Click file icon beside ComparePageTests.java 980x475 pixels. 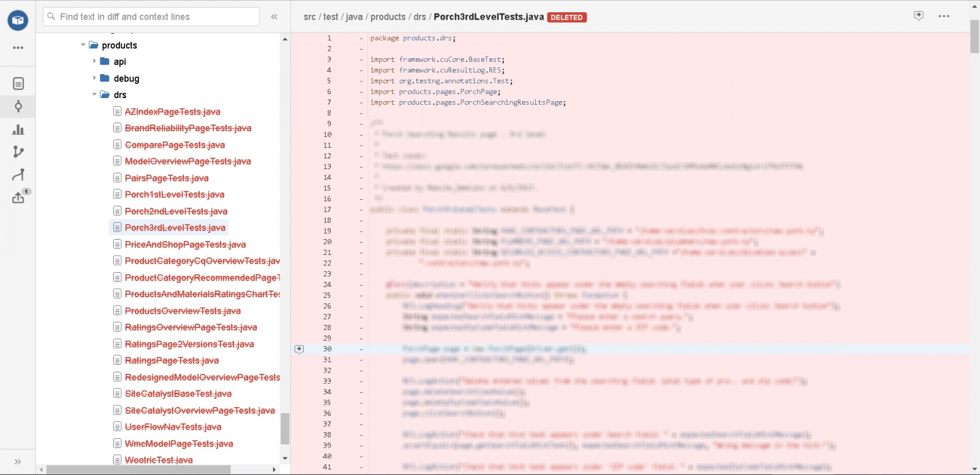tap(117, 145)
